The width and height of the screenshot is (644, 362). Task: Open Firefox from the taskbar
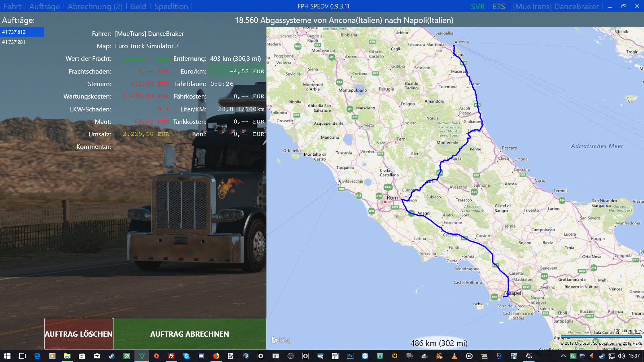click(216, 356)
